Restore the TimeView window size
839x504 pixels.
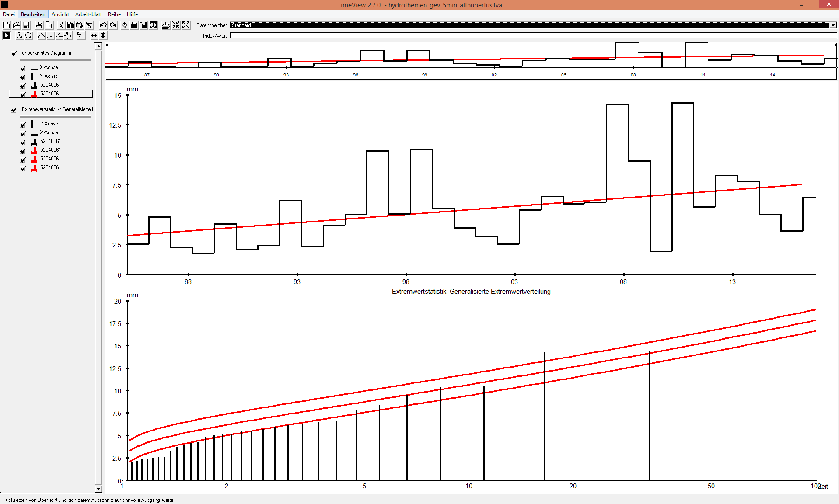pyautogui.click(x=813, y=4)
